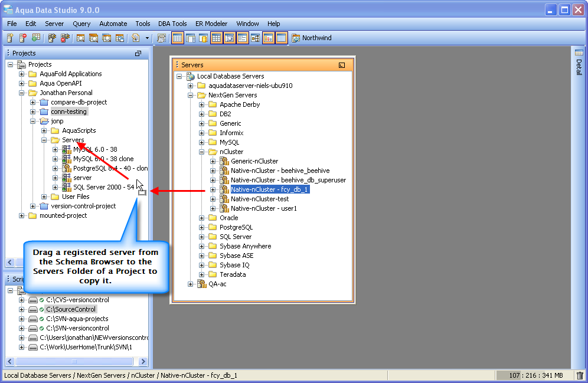Open the Automate menu
The height and width of the screenshot is (383, 588).
click(113, 24)
